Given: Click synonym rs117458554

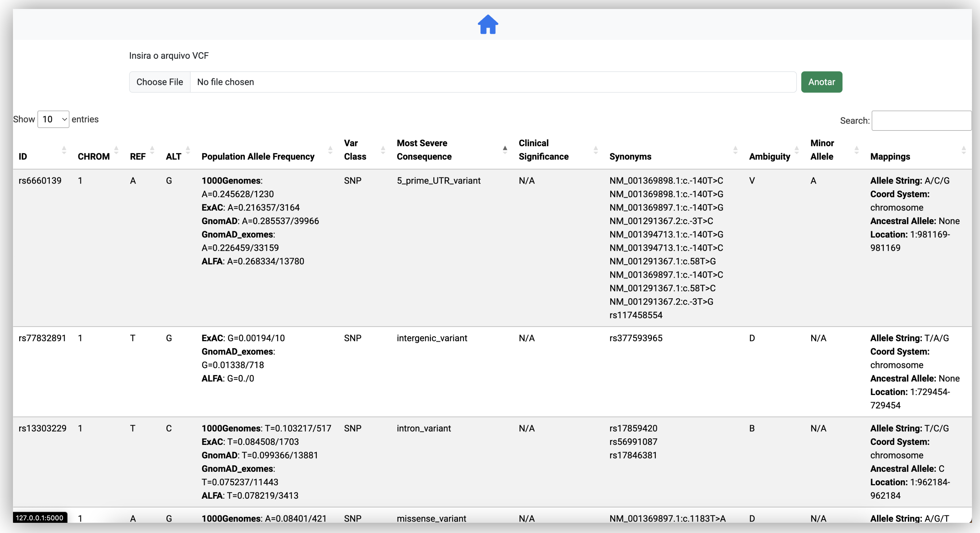Looking at the screenshot, I should 636,315.
